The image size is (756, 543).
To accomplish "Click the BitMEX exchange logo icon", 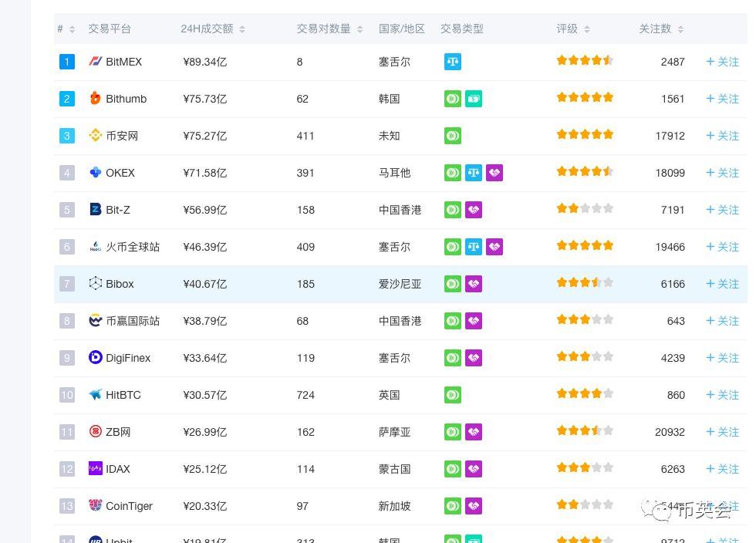I will pos(96,62).
